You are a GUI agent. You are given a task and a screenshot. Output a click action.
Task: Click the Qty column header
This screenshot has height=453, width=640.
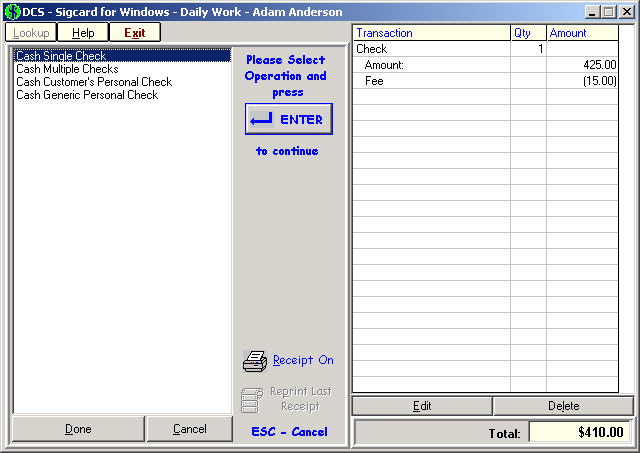click(528, 33)
